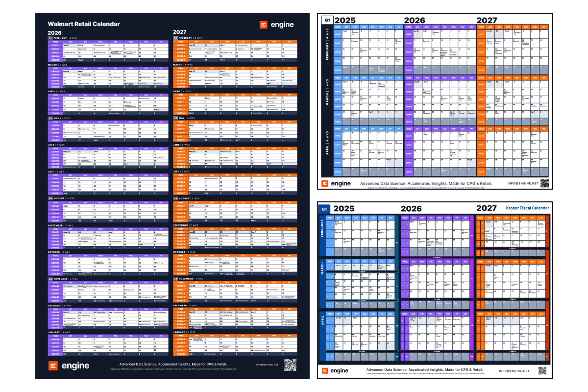Click the Q1 box on the top-right Walmart sheet
Screen dimensions: 588x392
pyautogui.click(x=327, y=20)
